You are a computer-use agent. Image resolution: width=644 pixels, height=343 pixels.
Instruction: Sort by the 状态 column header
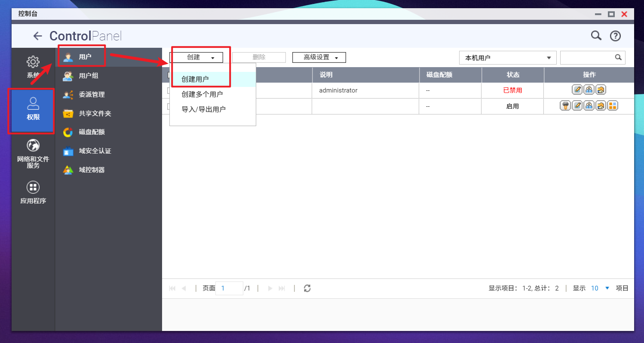coord(513,75)
